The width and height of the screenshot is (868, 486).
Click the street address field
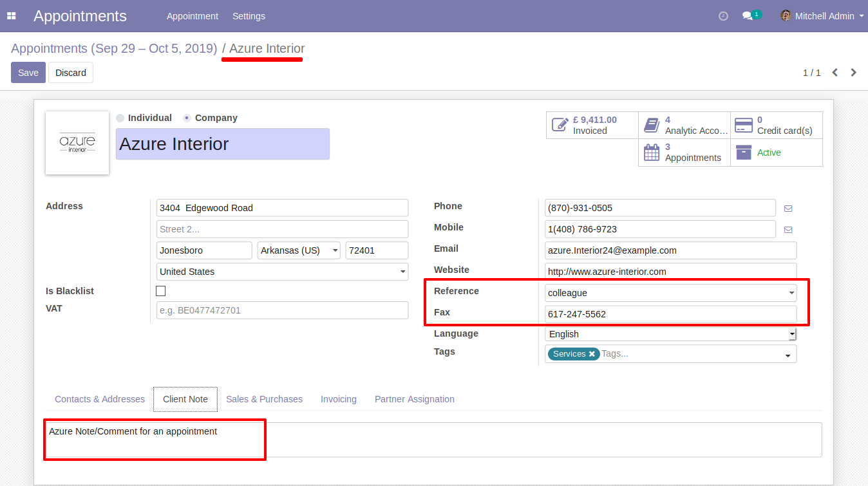click(x=282, y=208)
